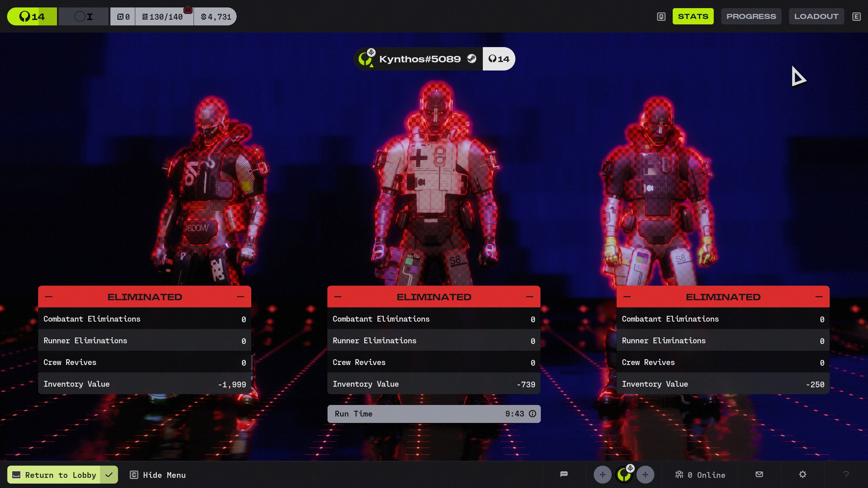This screenshot has width=868, height=488.
Task: Open the mail inbox icon
Action: [x=759, y=474]
